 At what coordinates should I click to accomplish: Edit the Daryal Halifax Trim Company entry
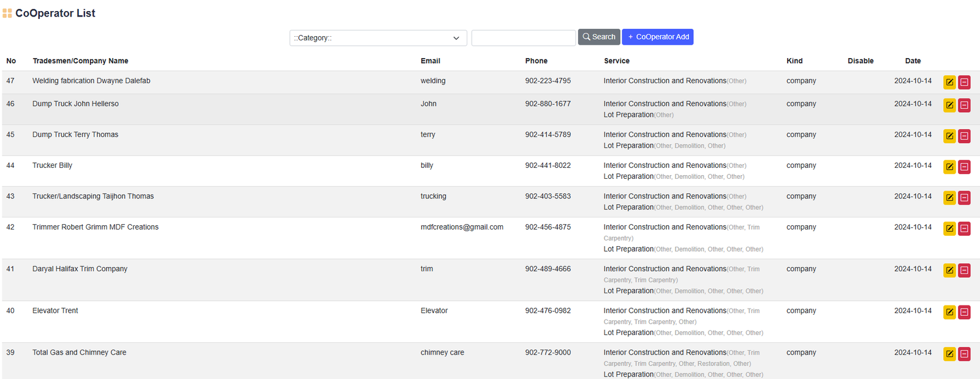point(949,270)
